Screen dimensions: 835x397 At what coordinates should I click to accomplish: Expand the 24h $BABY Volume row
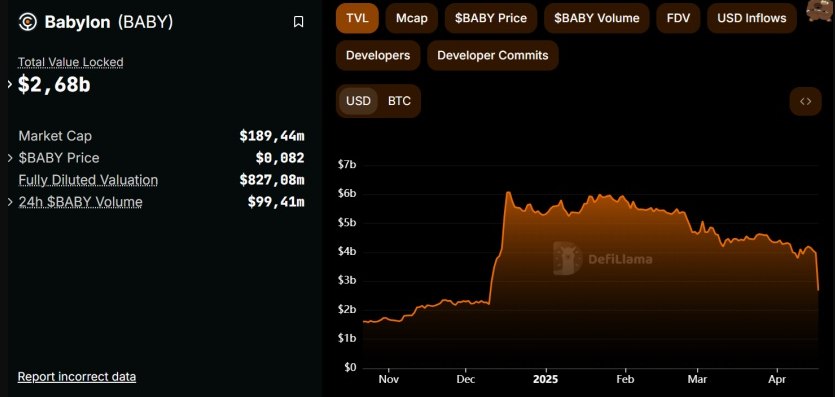10,202
